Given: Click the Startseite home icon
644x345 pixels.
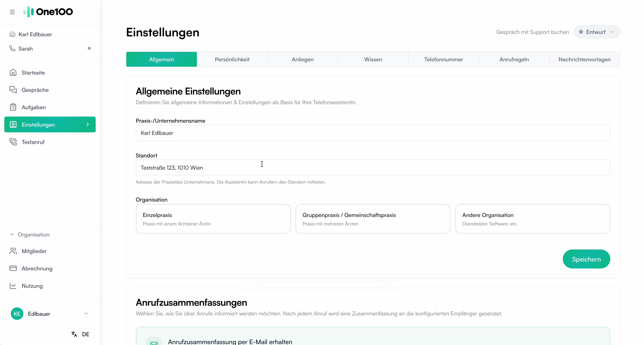Looking at the screenshot, I should 13,72.
